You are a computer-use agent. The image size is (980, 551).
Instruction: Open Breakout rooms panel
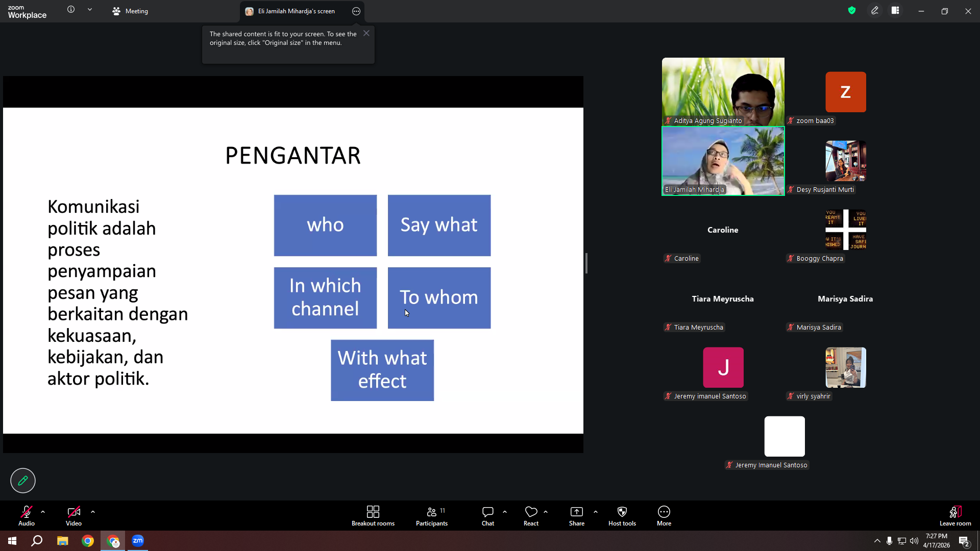[373, 516]
